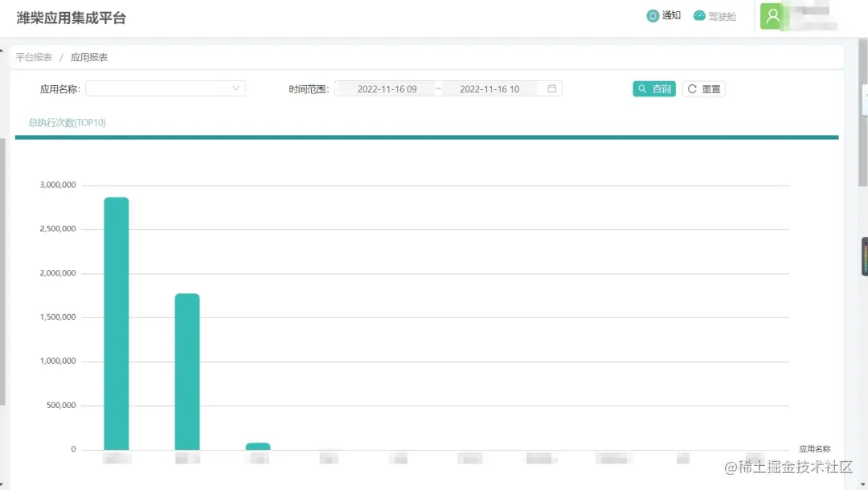This screenshot has width=868, height=490.
Task: Click the left scrollbar up arrow
Action: point(2,51)
